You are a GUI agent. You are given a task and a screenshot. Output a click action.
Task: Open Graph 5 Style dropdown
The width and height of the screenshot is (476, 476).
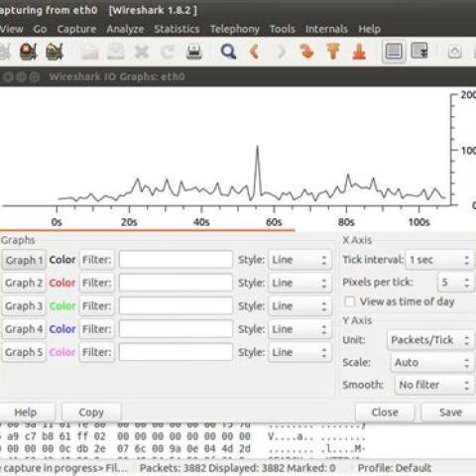tap(300, 352)
